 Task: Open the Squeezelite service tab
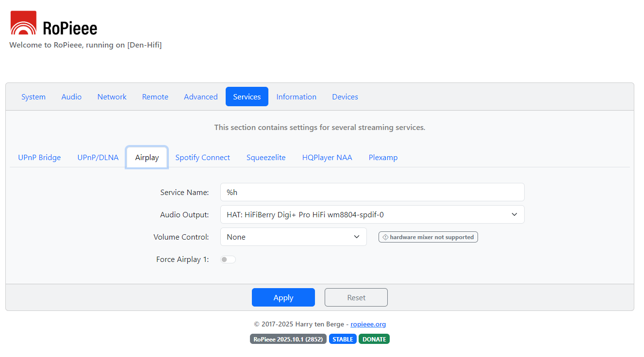pos(266,158)
